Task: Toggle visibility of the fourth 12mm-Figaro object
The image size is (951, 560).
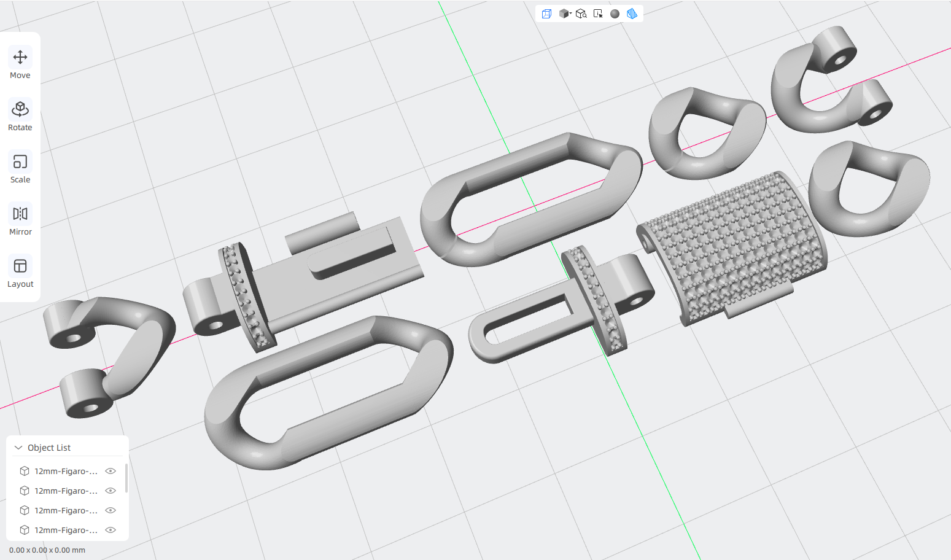Action: click(111, 530)
